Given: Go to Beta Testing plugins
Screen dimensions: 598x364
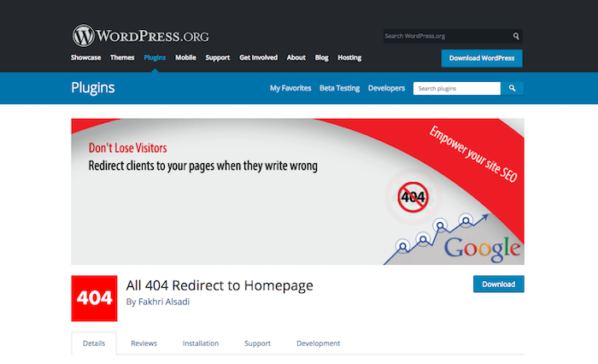Looking at the screenshot, I should coord(339,88).
